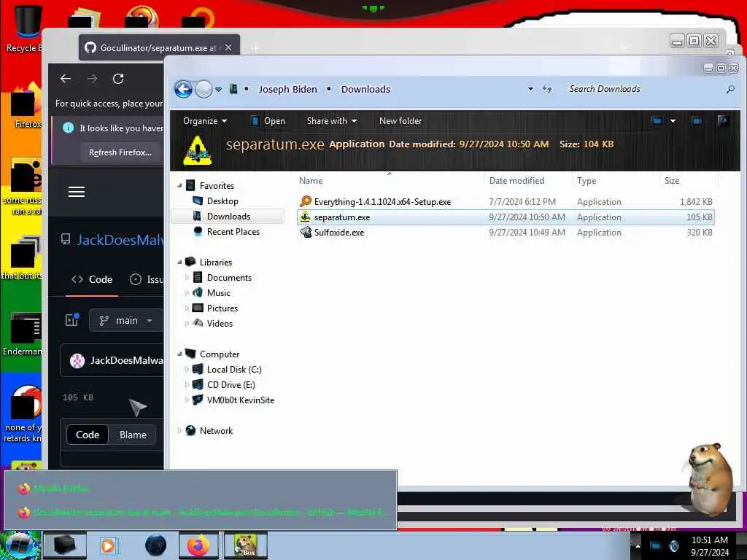Click the large separatum.exe warning icon in details
Image resolution: width=747 pixels, height=560 pixels.
pyautogui.click(x=197, y=150)
